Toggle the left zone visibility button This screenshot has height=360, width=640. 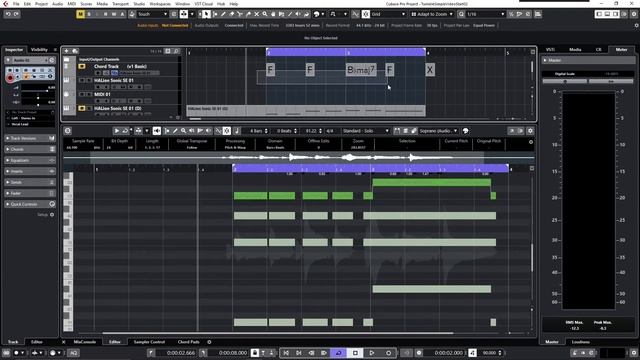599,14
